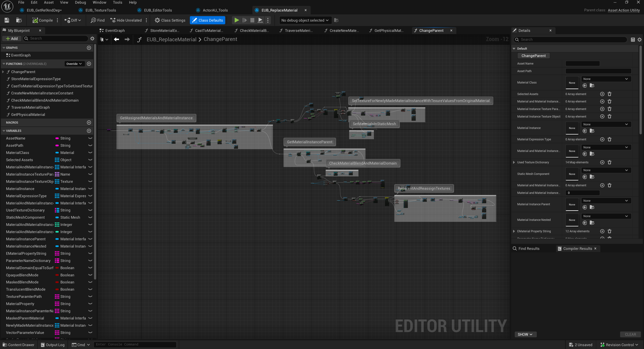The width and height of the screenshot is (644, 349).
Task: Switch to GetPhysicalMat function tab
Action: tap(389, 31)
